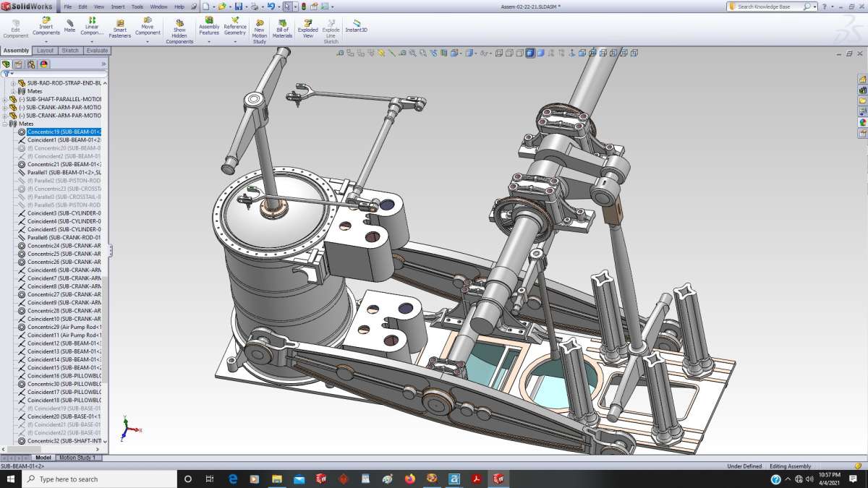868x488 pixels.
Task: Collapse the Mates folder in tree
Action: [6, 124]
